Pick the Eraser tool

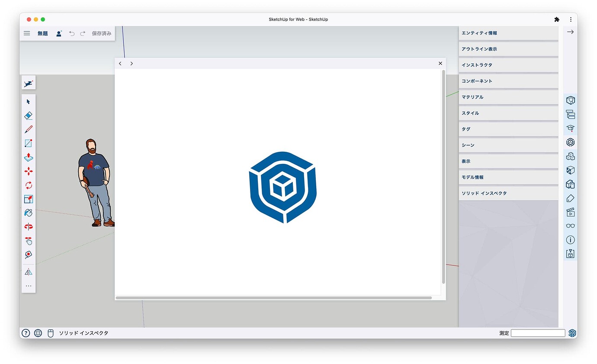(28, 115)
